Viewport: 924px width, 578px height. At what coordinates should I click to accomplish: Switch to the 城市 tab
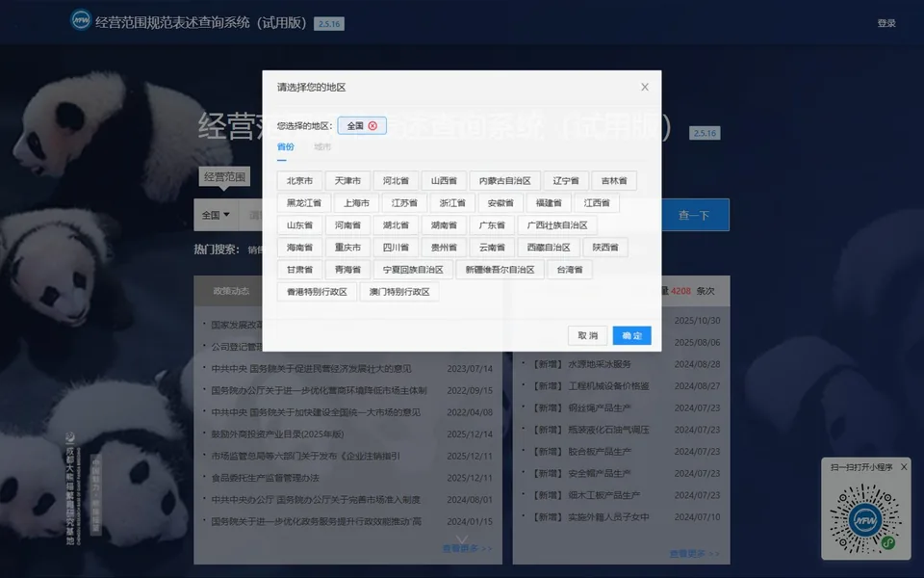(x=322, y=146)
